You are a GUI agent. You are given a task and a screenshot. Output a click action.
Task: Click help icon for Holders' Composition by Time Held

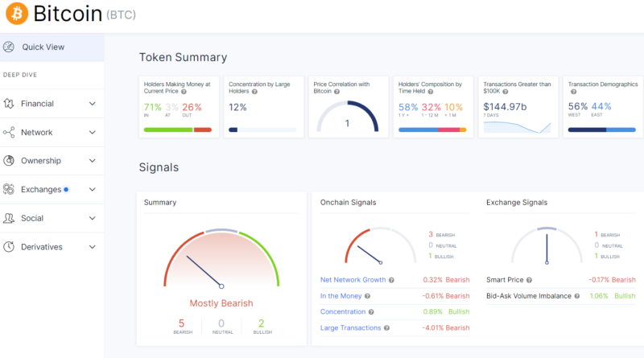431,92
